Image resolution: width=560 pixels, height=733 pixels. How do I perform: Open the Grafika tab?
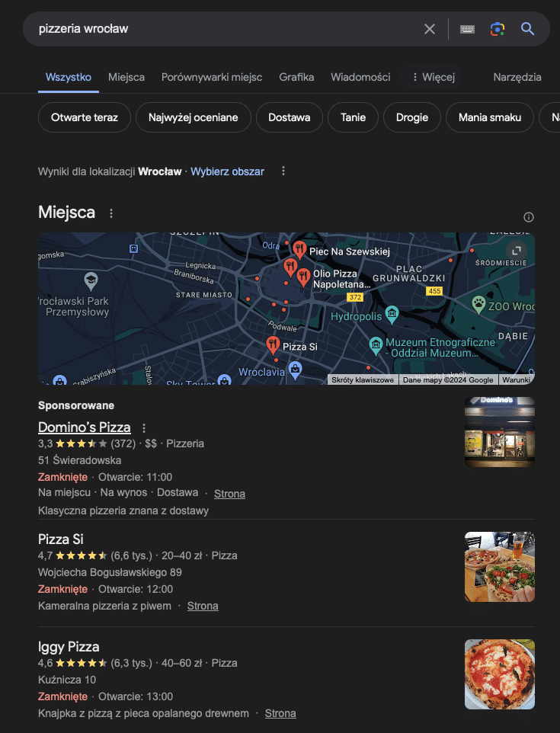pyautogui.click(x=296, y=77)
